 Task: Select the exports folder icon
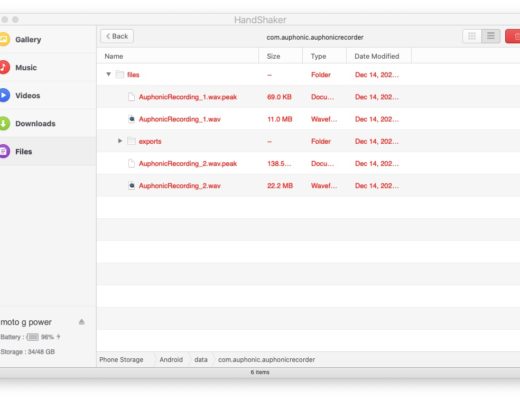[x=132, y=141]
